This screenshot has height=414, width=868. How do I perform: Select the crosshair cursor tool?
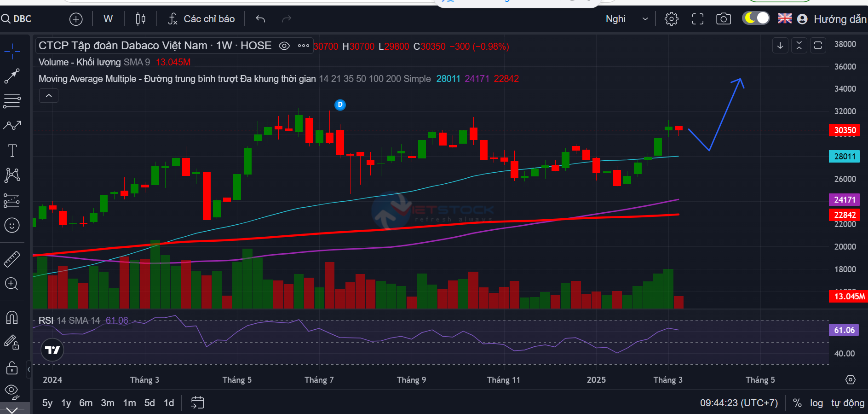tap(12, 51)
